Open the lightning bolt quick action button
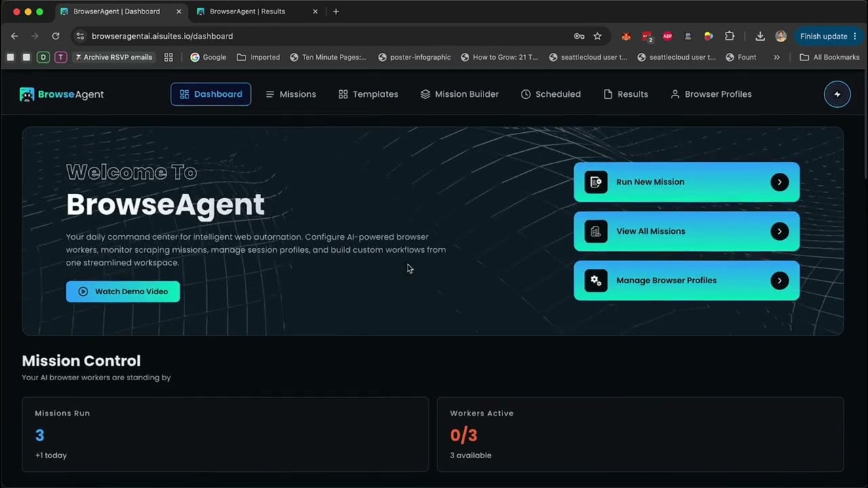868x488 pixels. tap(837, 94)
